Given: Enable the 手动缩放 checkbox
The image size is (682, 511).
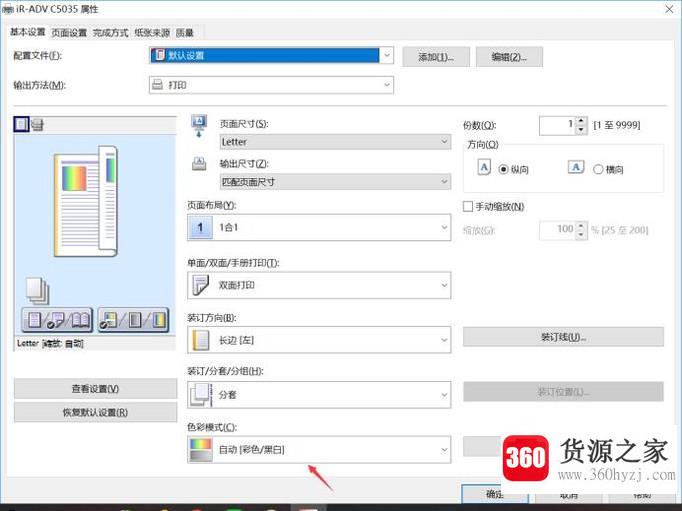Looking at the screenshot, I should click(468, 207).
